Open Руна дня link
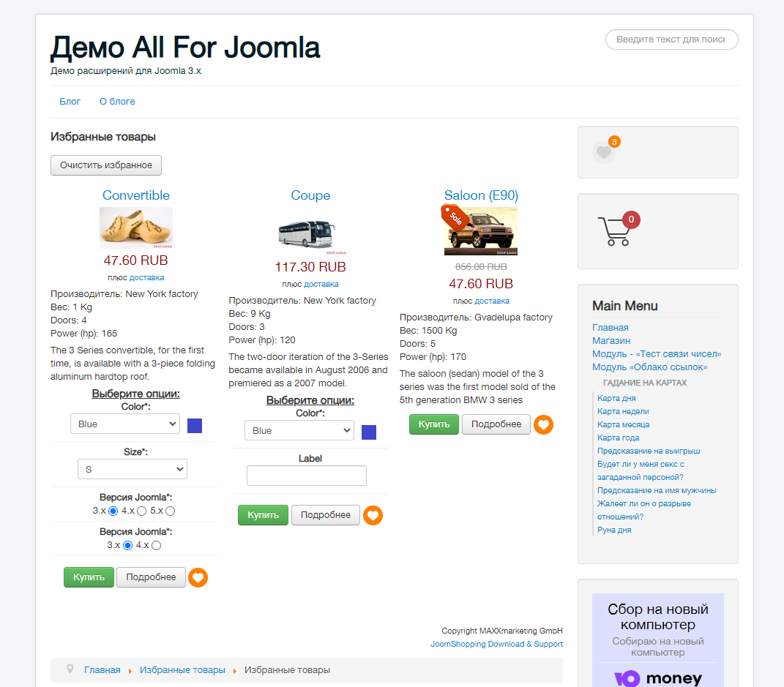 point(614,530)
